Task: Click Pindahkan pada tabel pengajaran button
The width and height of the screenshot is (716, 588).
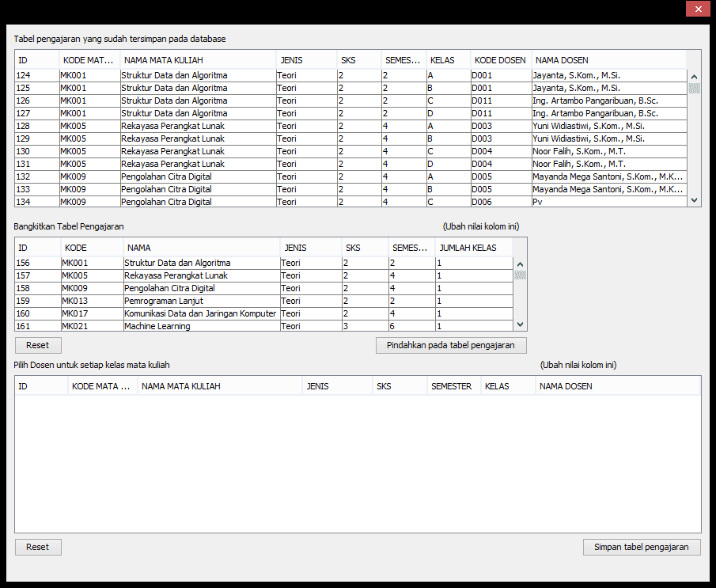Action: click(451, 345)
